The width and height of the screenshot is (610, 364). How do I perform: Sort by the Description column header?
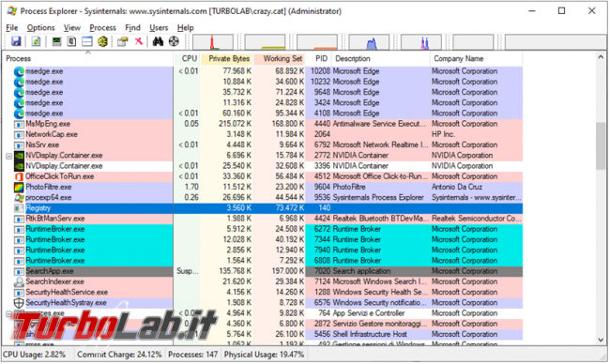click(x=381, y=59)
